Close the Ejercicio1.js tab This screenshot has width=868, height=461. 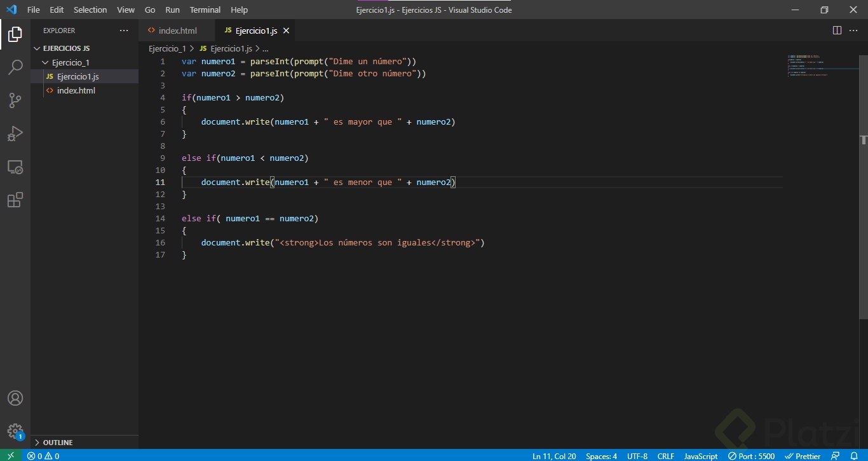click(286, 31)
